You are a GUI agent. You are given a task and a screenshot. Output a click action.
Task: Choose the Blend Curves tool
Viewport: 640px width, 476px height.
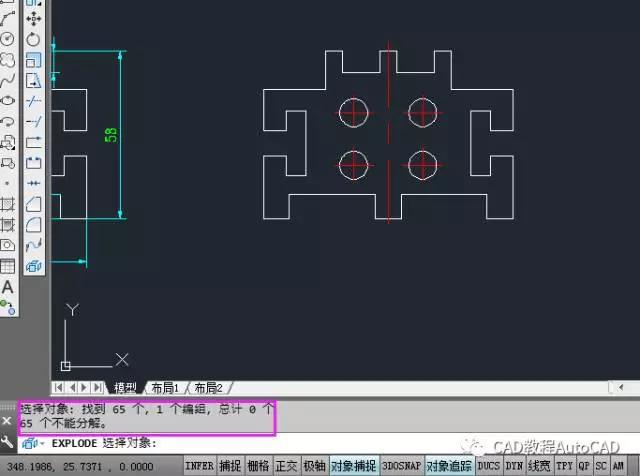pyautogui.click(x=33, y=245)
